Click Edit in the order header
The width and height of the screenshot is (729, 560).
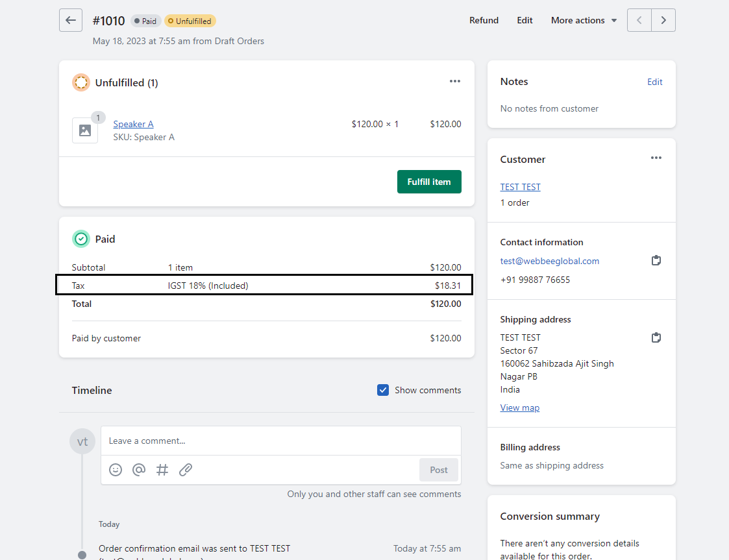pyautogui.click(x=525, y=20)
